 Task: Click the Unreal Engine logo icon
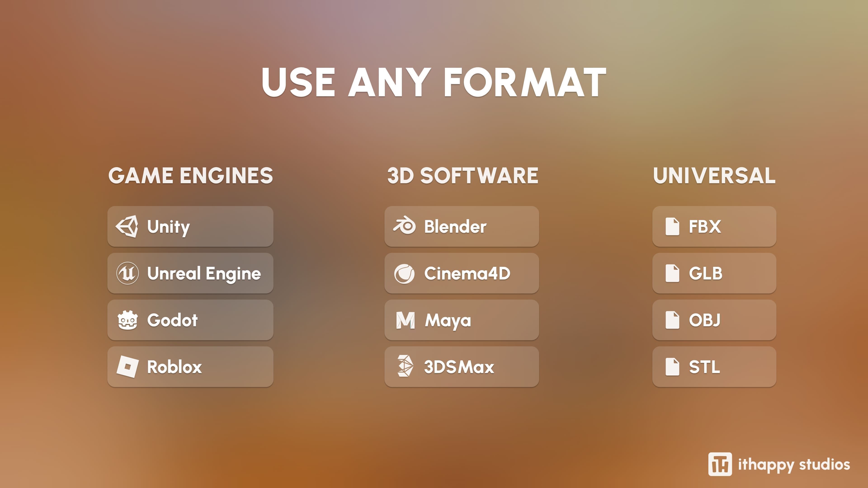tap(127, 273)
